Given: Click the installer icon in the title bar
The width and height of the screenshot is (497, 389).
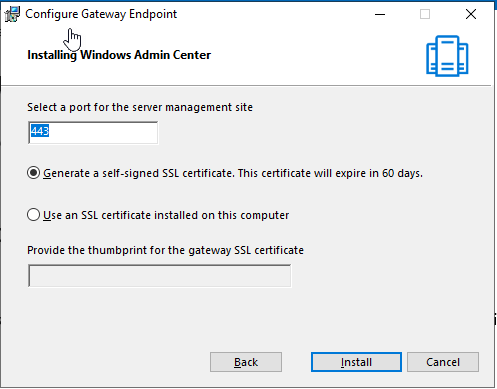Looking at the screenshot, I should pos(12,14).
